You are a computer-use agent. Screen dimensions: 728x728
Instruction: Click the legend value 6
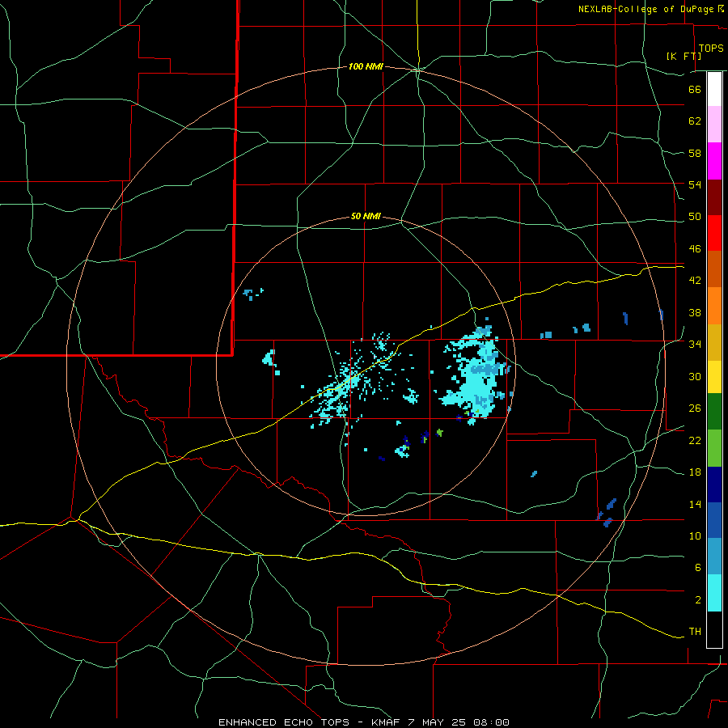pyautogui.click(x=697, y=568)
